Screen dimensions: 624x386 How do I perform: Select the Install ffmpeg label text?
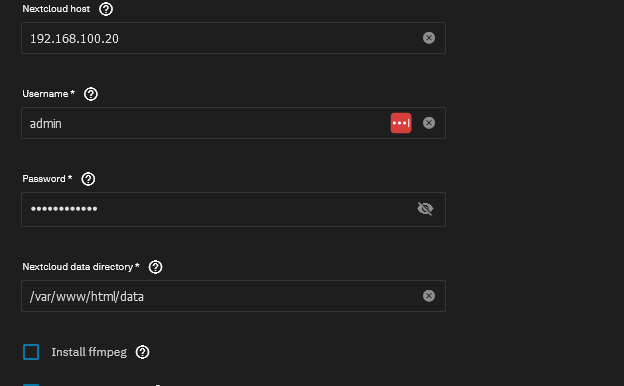(89, 352)
